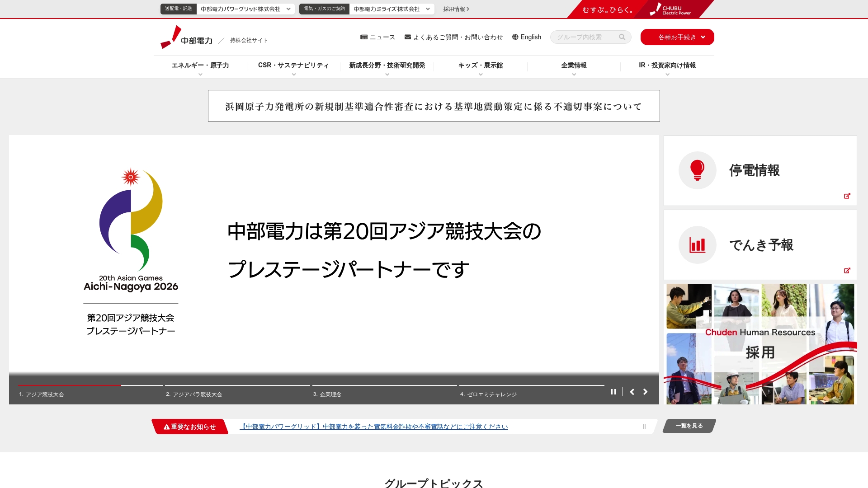The height and width of the screenshot is (488, 868).
Task: Click the envelope icon for お問い合わせ
Action: click(x=408, y=37)
